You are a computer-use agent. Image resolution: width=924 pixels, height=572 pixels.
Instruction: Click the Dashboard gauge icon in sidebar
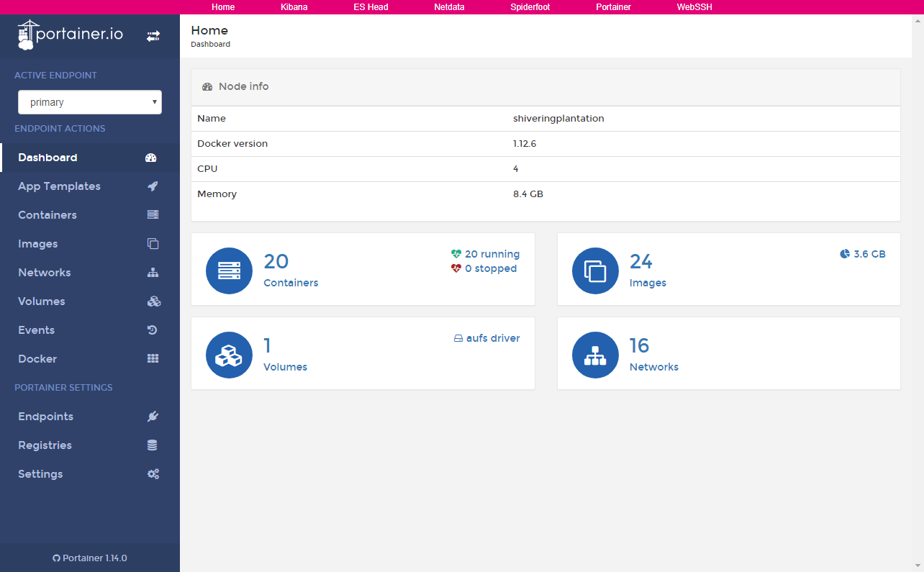point(151,158)
